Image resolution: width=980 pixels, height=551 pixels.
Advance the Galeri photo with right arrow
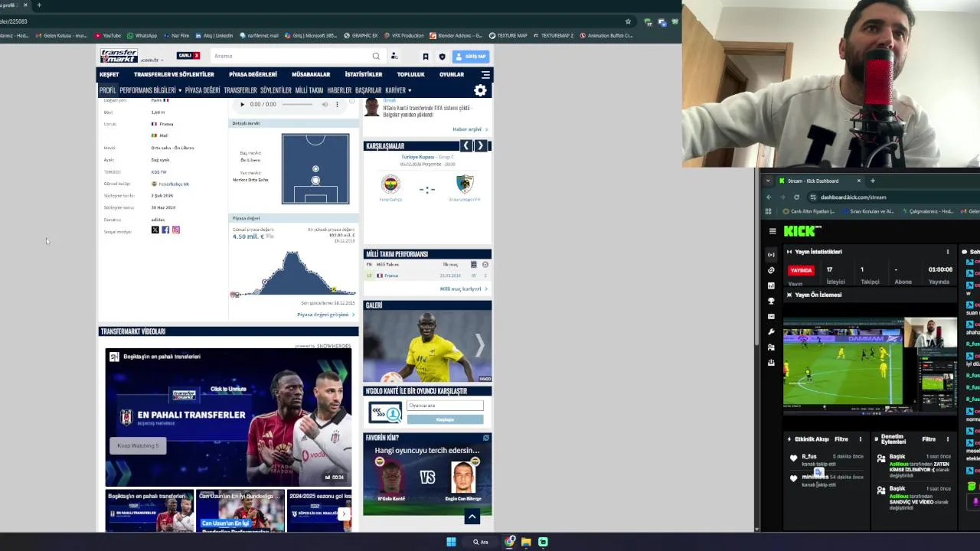click(x=479, y=346)
